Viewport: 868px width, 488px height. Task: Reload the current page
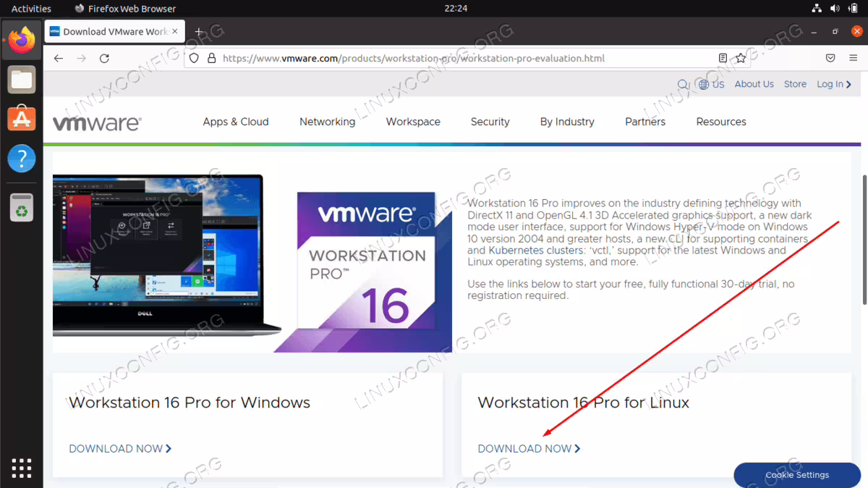coord(104,59)
